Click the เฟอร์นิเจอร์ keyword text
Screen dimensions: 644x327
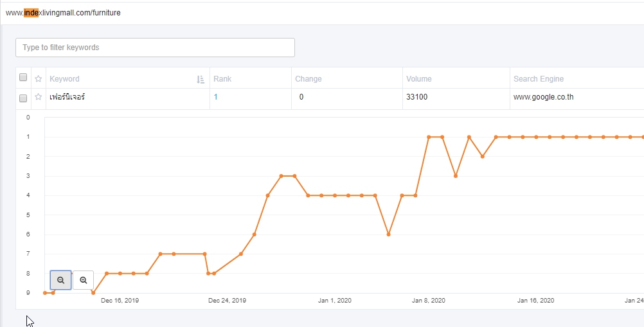point(67,98)
